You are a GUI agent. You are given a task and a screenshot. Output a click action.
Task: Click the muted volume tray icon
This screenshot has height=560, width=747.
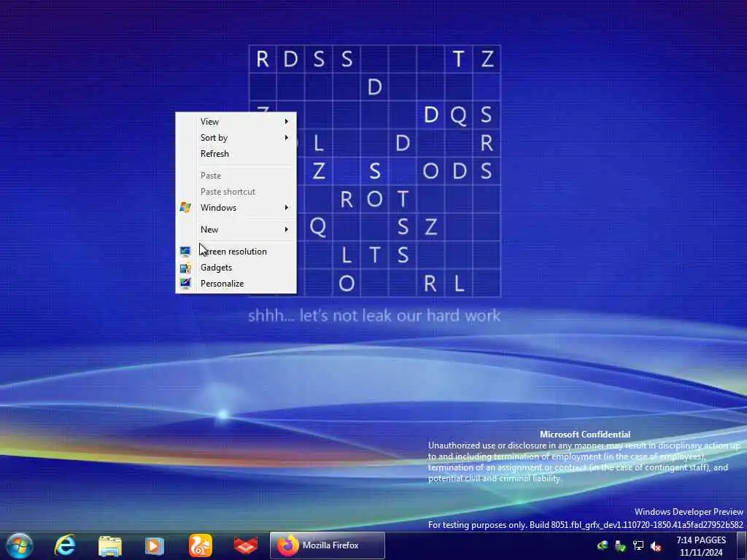click(656, 546)
